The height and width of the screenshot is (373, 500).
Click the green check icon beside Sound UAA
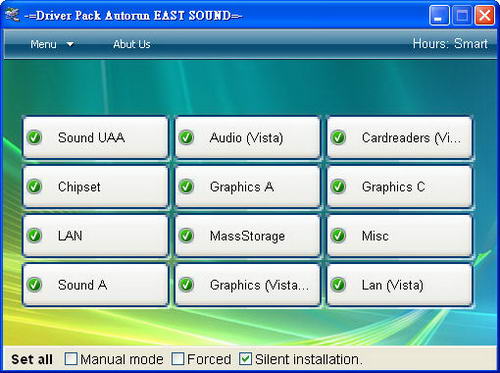34,137
